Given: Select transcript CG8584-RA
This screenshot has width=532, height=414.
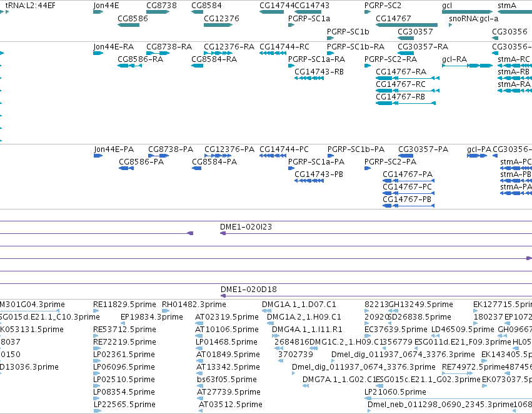Looking at the screenshot, I should 214,59.
